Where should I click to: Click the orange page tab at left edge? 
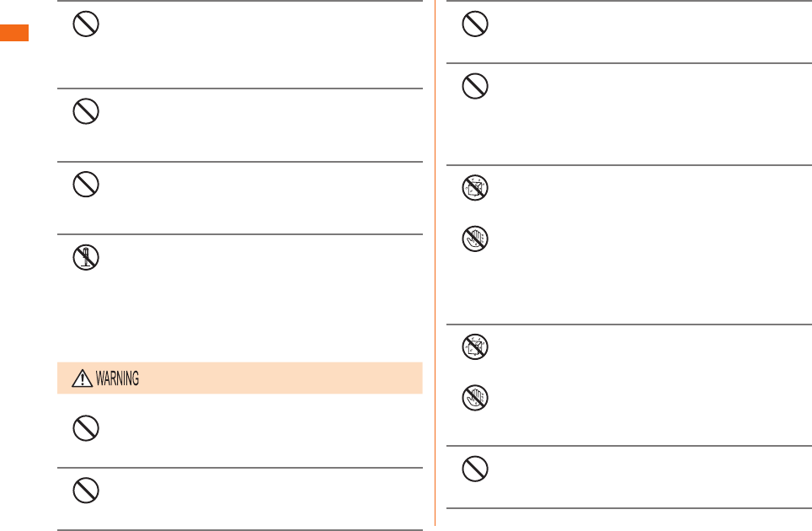coord(14,33)
